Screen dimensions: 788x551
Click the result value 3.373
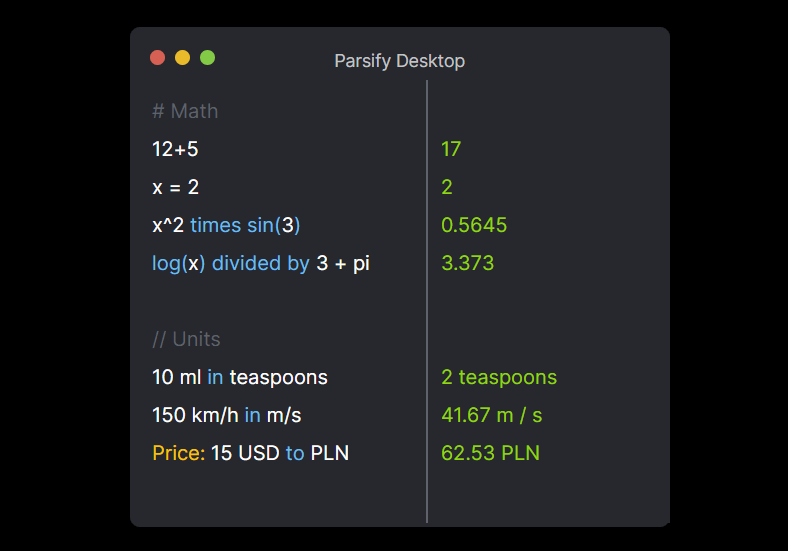click(467, 263)
